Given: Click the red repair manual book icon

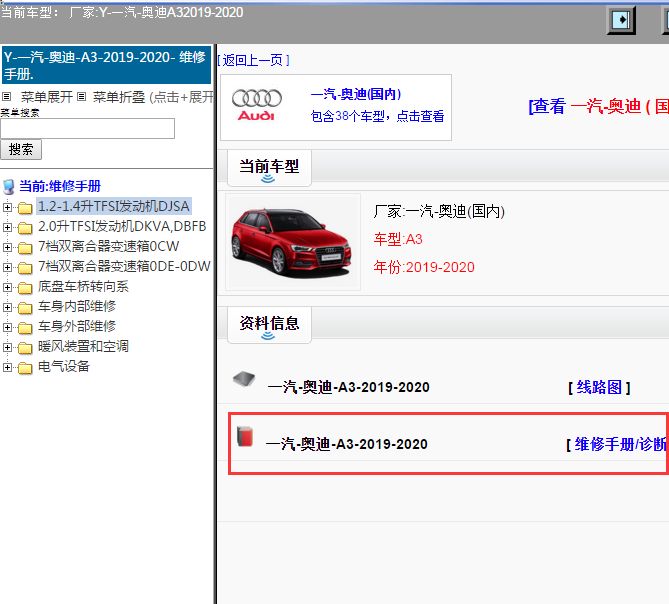Looking at the screenshot, I should click(x=245, y=436).
